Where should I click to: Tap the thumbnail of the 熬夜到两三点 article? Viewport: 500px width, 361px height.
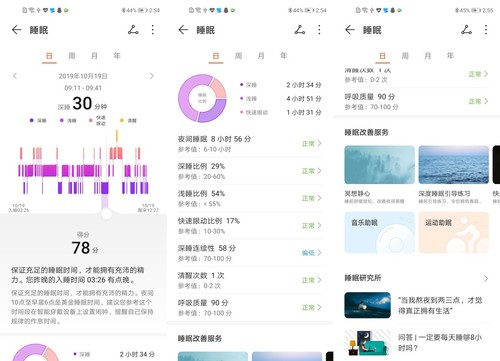pos(368,305)
